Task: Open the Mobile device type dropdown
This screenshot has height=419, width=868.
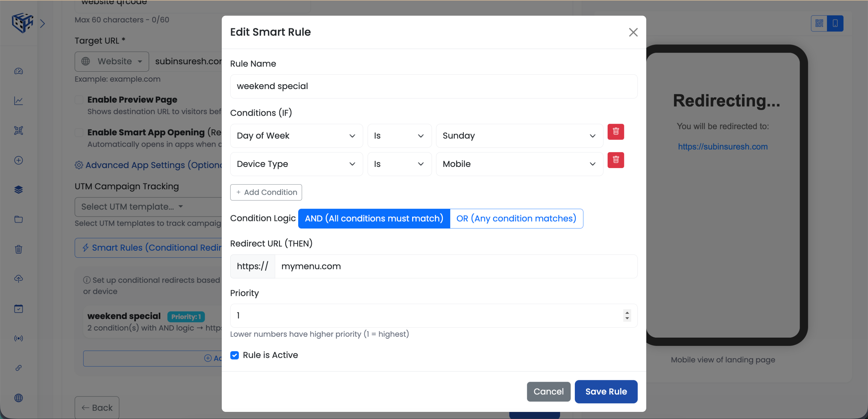Action: 519,164
